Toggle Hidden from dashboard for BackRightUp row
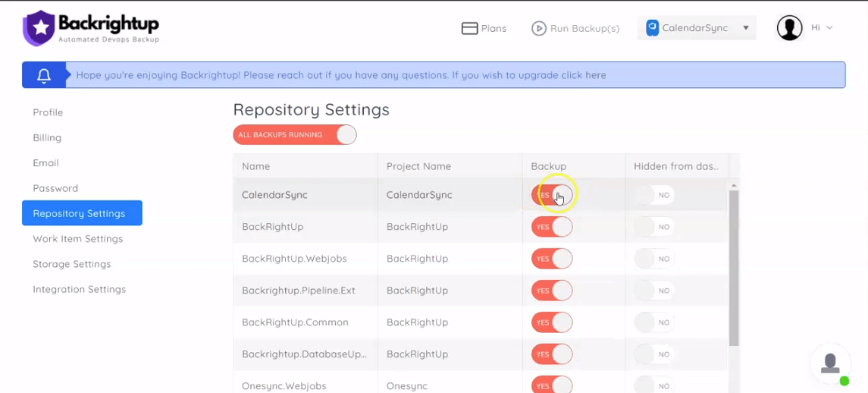The height and width of the screenshot is (393, 868). pos(653,227)
